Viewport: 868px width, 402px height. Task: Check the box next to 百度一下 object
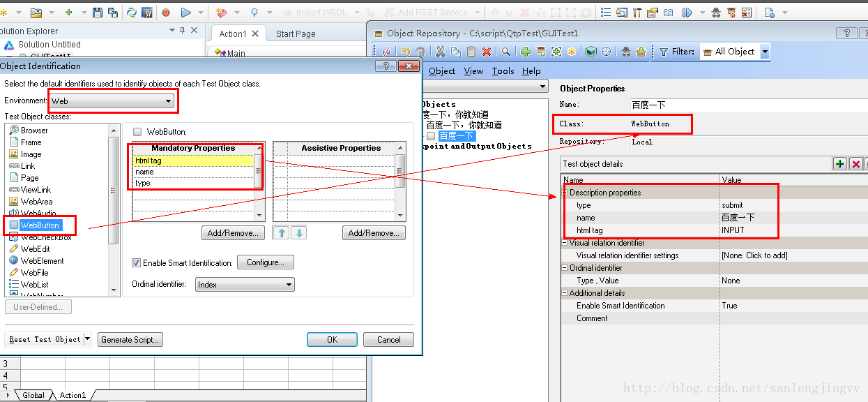(431, 136)
